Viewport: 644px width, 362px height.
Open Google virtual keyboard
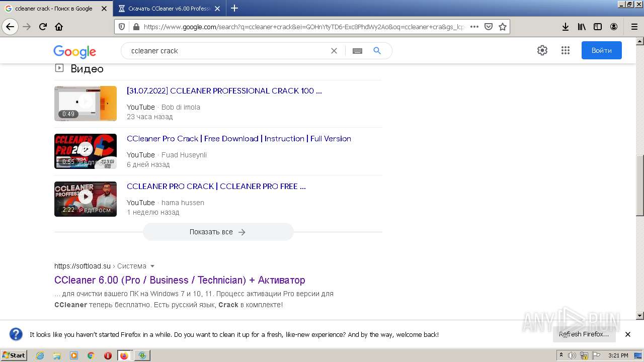point(357,51)
